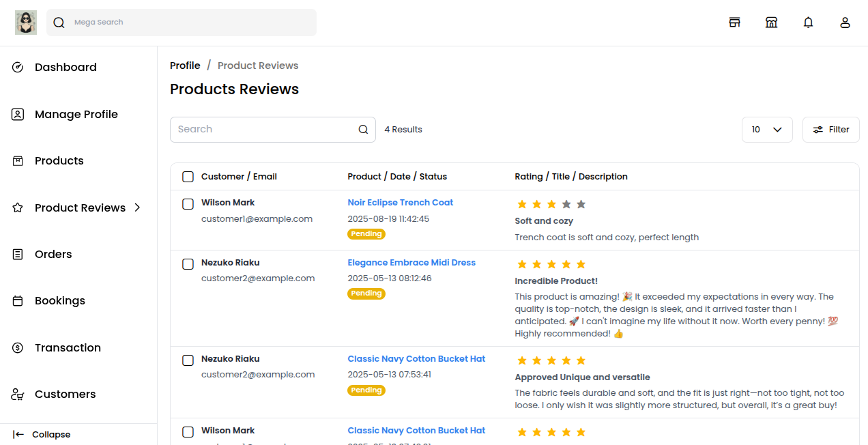Open the Filter options panel
The image size is (868, 445).
click(830, 129)
